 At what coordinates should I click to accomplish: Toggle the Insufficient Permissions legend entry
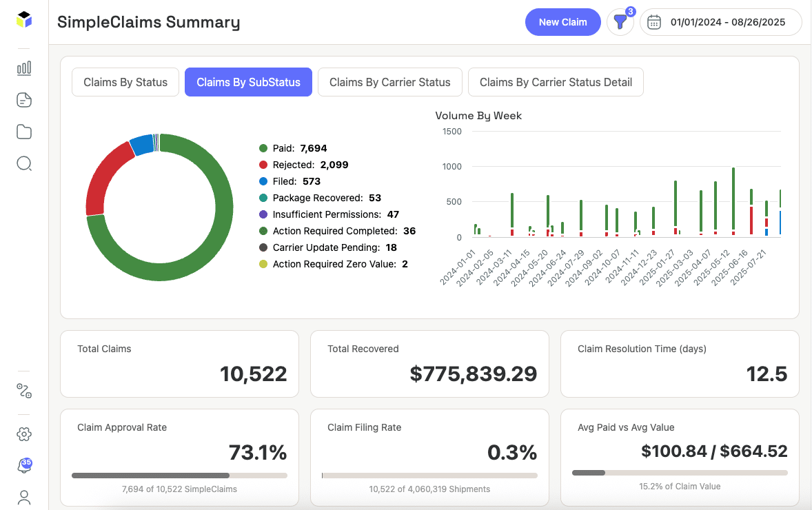tap(329, 214)
